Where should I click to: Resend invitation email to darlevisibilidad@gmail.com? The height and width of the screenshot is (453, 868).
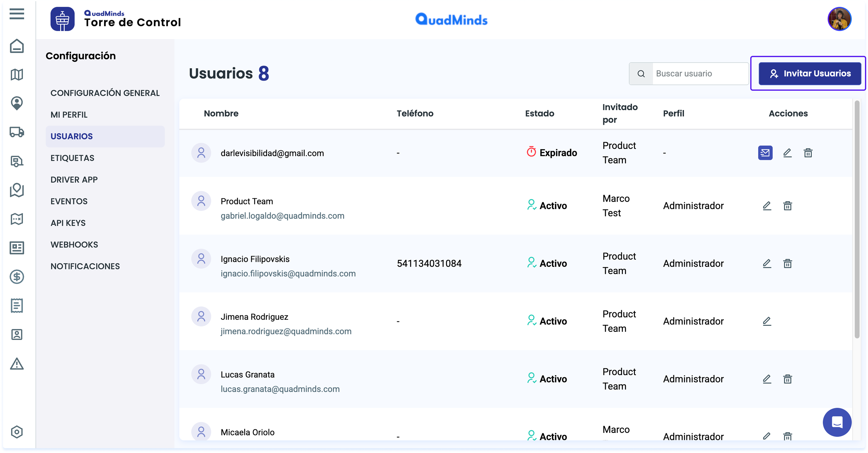[765, 153]
